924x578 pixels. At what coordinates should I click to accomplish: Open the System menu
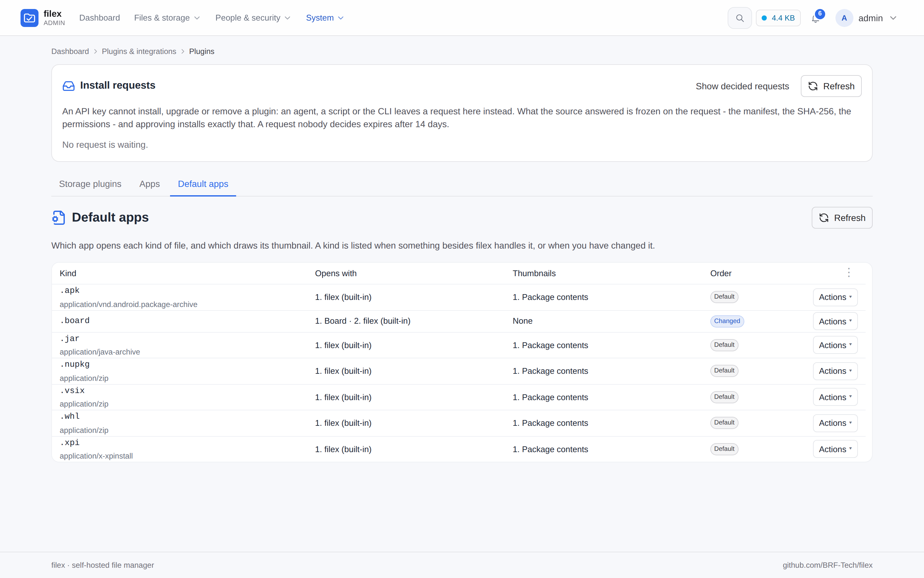tap(325, 18)
